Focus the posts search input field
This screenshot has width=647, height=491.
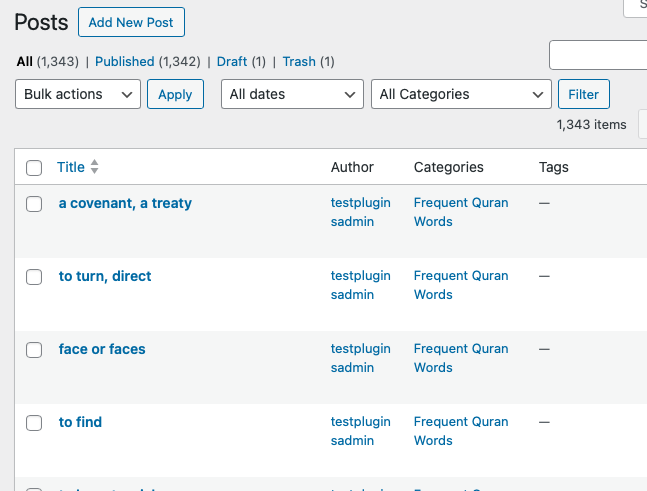point(598,55)
